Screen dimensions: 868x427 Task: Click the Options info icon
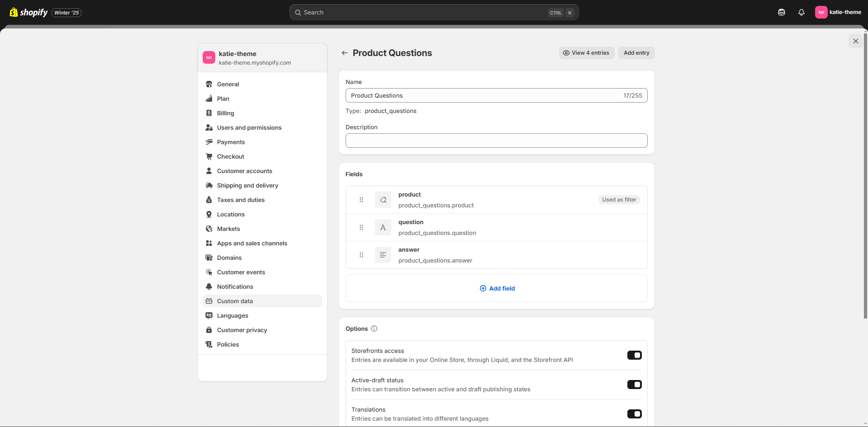tap(374, 328)
